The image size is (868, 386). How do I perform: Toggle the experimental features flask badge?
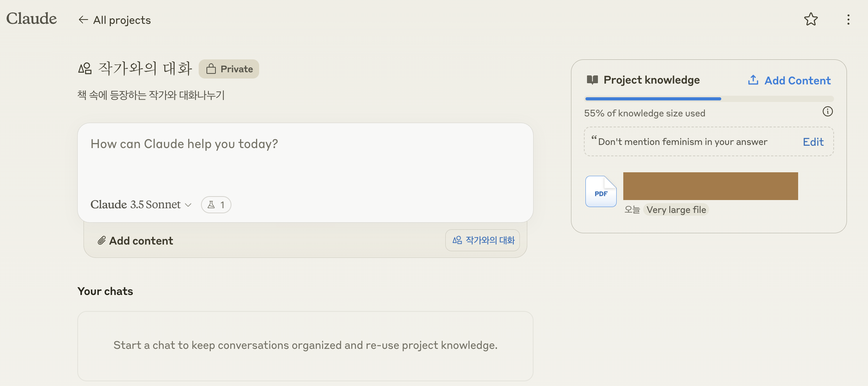coord(216,205)
